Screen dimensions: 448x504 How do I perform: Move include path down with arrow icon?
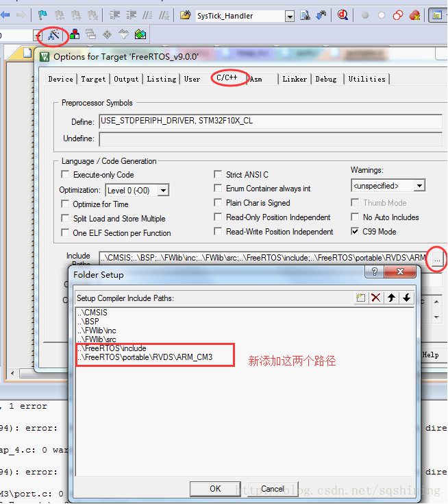click(x=407, y=298)
